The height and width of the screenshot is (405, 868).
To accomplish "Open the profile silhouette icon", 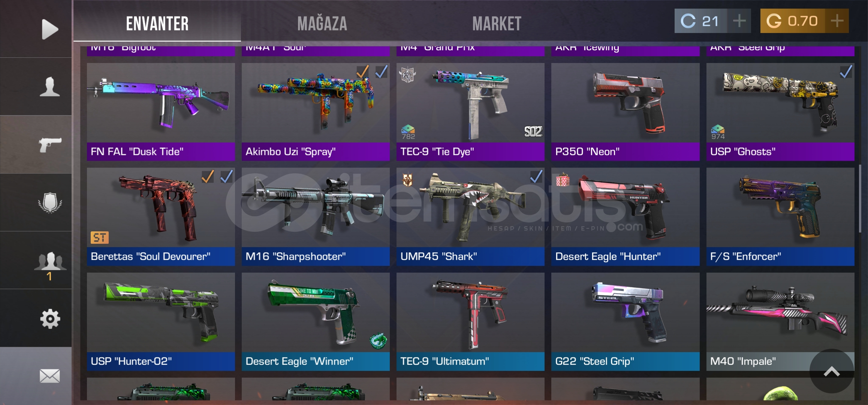I will (50, 87).
